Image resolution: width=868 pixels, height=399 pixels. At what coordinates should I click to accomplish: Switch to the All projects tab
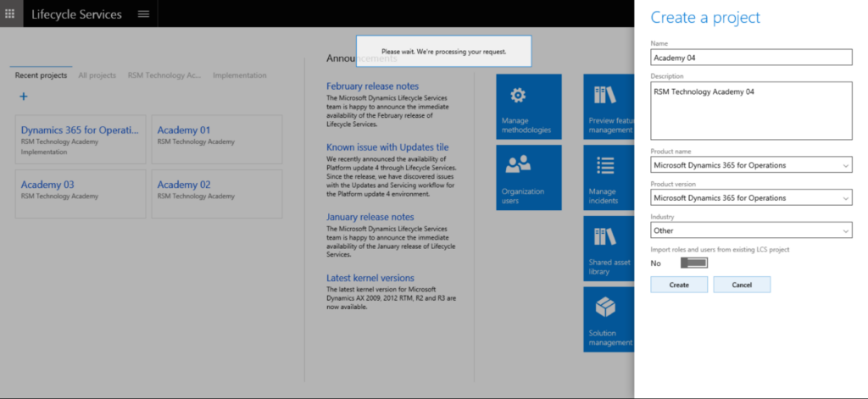pos(97,75)
